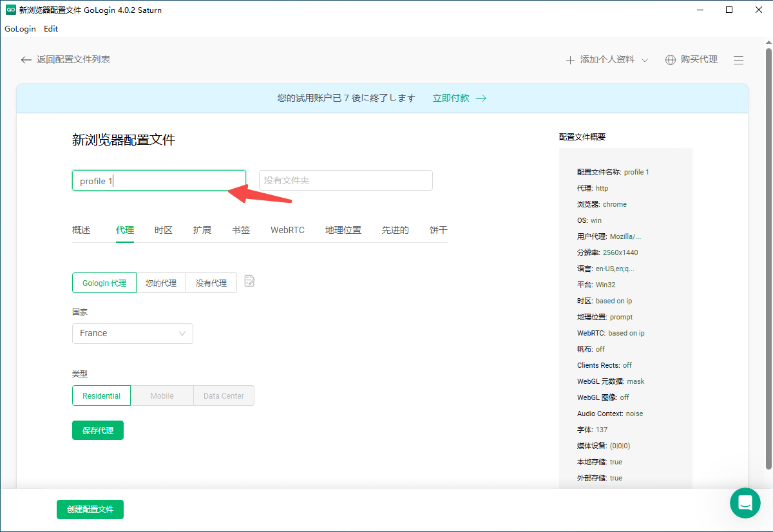The image size is (773, 532).
Task: Open the Edit menu
Action: pyautogui.click(x=51, y=29)
